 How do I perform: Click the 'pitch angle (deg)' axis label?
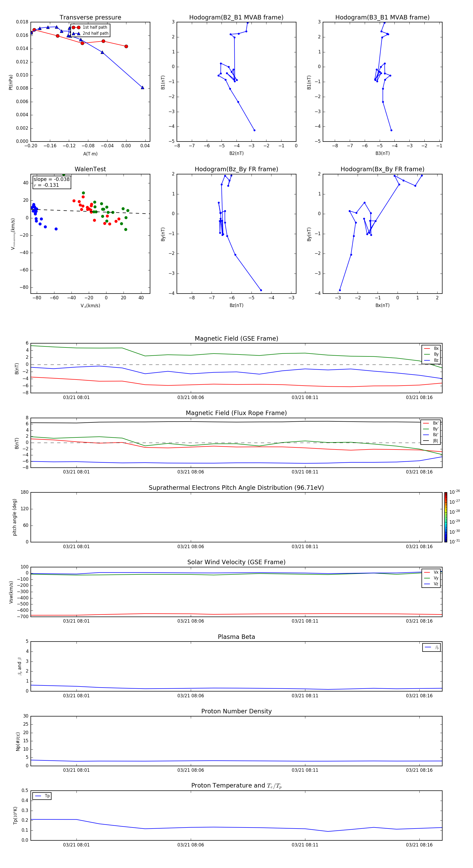pyautogui.click(x=14, y=517)
